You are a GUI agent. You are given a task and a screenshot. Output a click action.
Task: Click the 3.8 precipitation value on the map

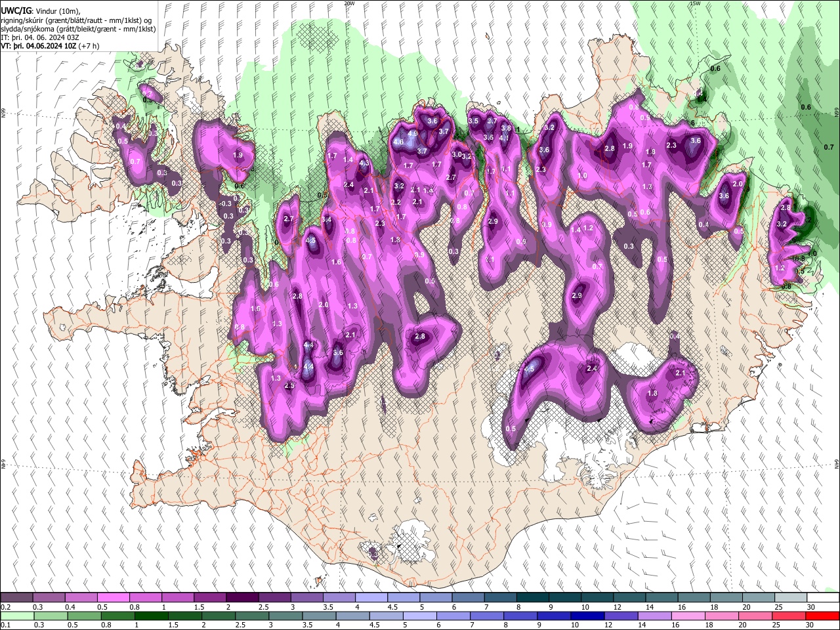pyautogui.click(x=506, y=129)
